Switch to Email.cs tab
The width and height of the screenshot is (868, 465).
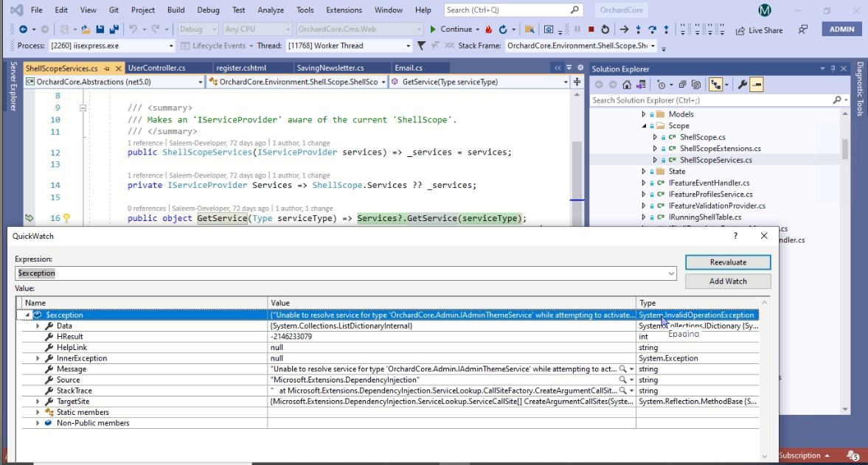(x=409, y=68)
